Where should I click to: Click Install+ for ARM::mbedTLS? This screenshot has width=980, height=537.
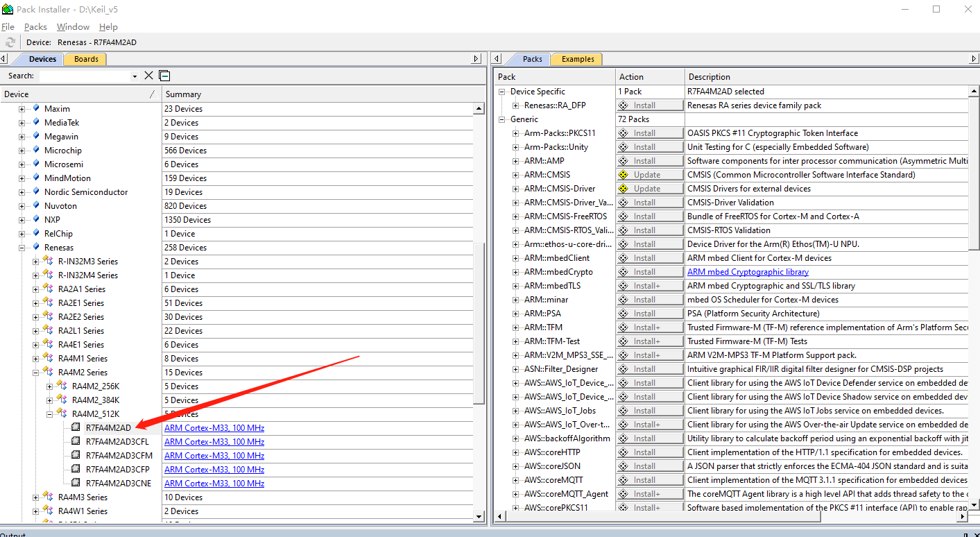pyautogui.click(x=650, y=286)
